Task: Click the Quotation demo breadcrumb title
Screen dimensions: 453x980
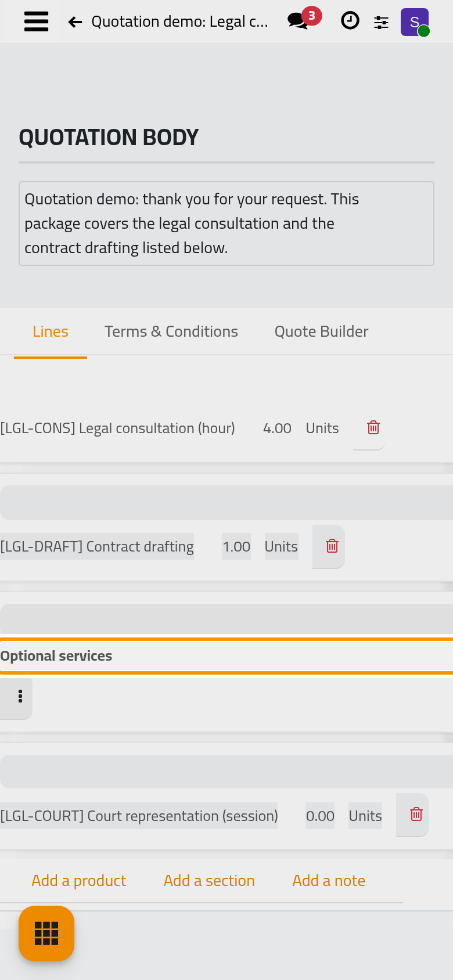Action: click(180, 22)
